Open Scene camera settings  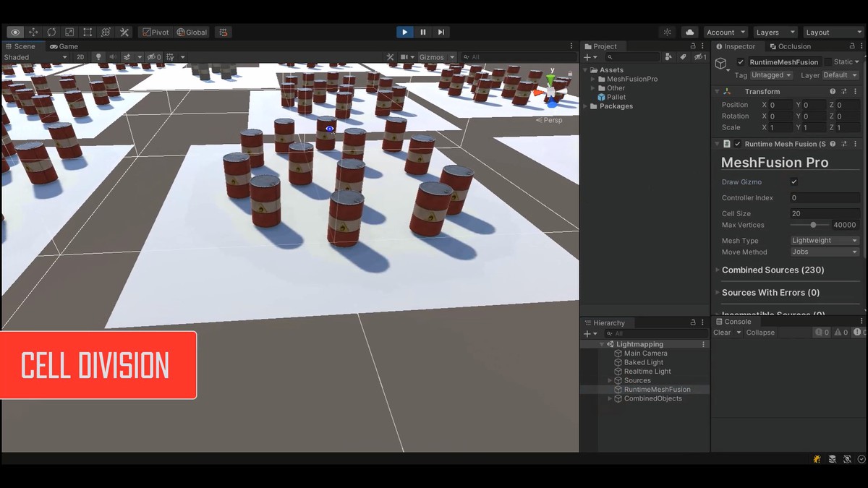tap(407, 56)
